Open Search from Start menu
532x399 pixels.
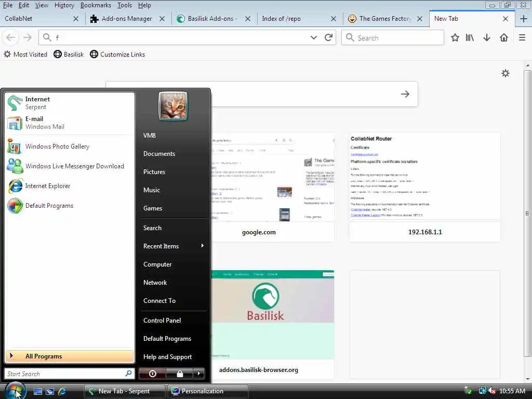[152, 228]
